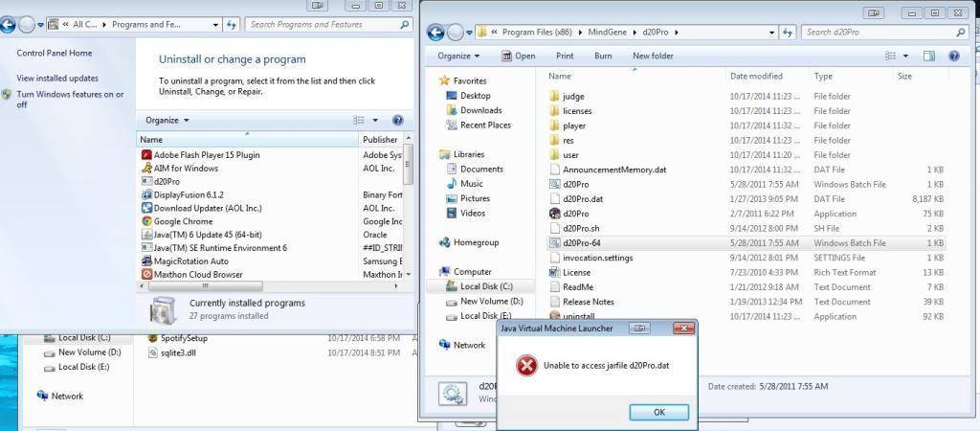Screen dimensions: 980x431
Task: Expand path arrow after d20Pro breadcrumb
Action: (x=677, y=32)
